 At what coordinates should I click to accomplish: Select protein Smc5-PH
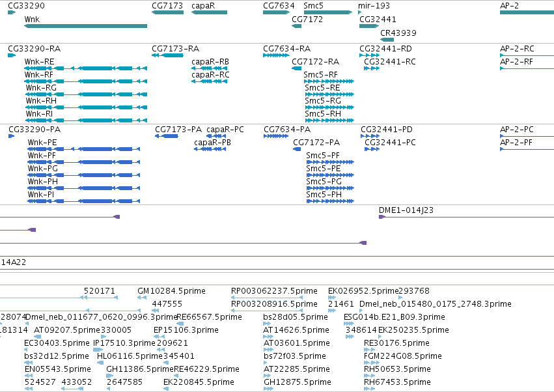tap(330, 201)
